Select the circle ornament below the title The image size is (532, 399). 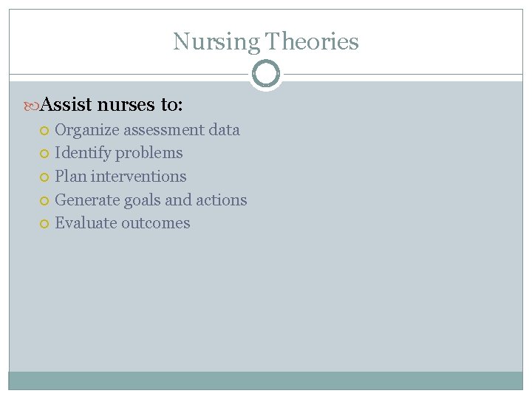tap(266, 74)
